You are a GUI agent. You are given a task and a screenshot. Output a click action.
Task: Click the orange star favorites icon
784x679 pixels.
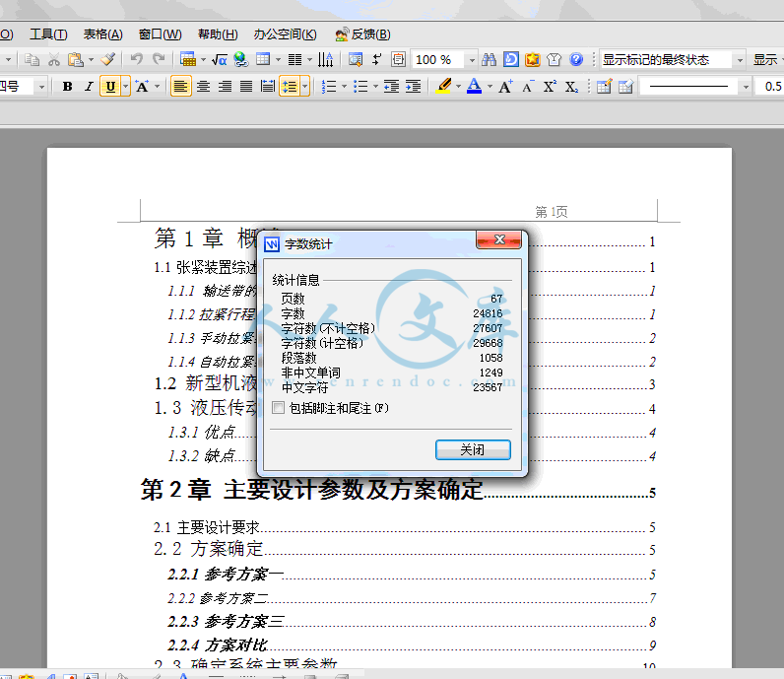[x=533, y=59]
